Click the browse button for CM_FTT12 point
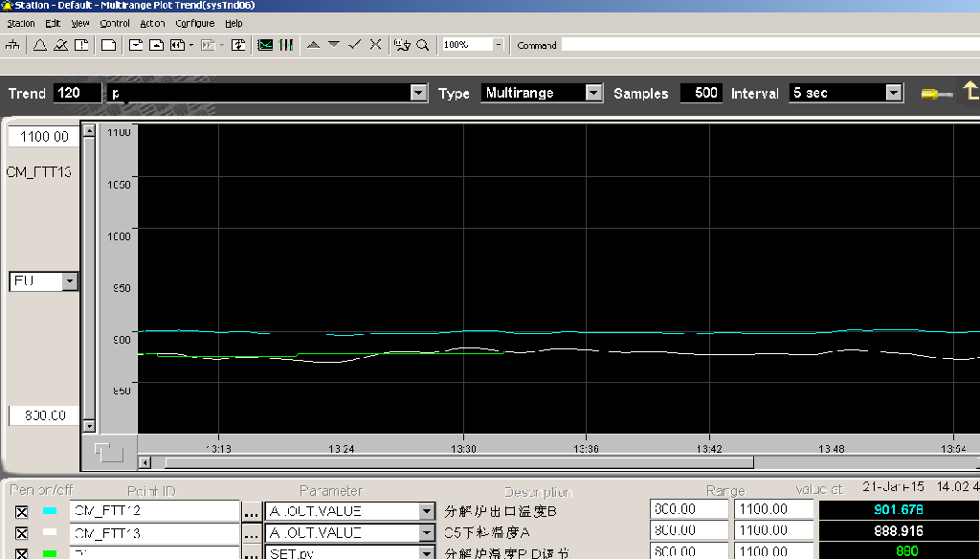Image resolution: width=980 pixels, height=559 pixels. point(252,512)
